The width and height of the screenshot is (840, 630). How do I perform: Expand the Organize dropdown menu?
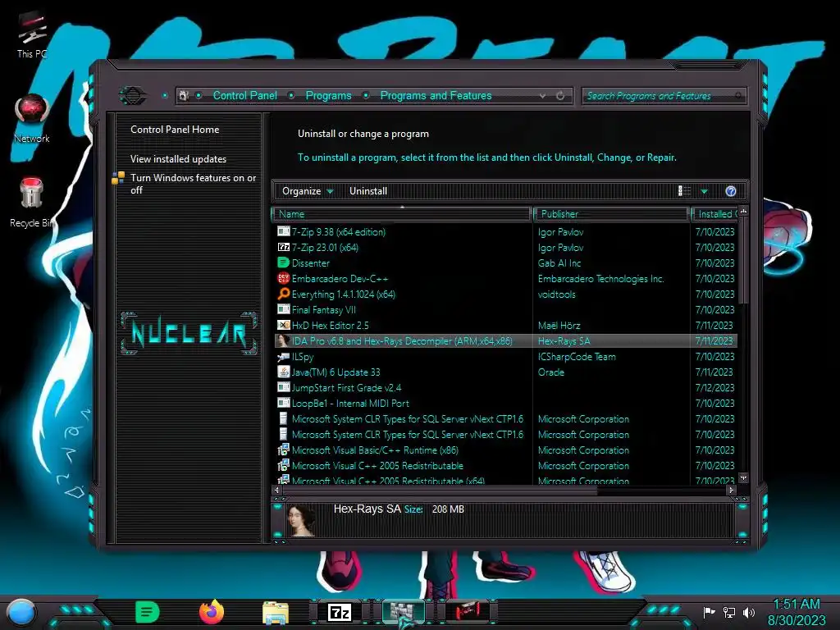308,191
